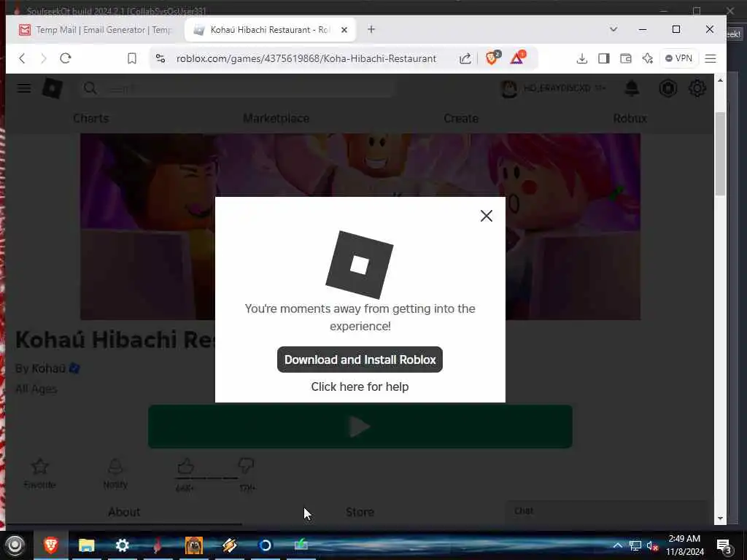Open File Explorer from taskbar
The width and height of the screenshot is (747, 560).
coord(87,545)
